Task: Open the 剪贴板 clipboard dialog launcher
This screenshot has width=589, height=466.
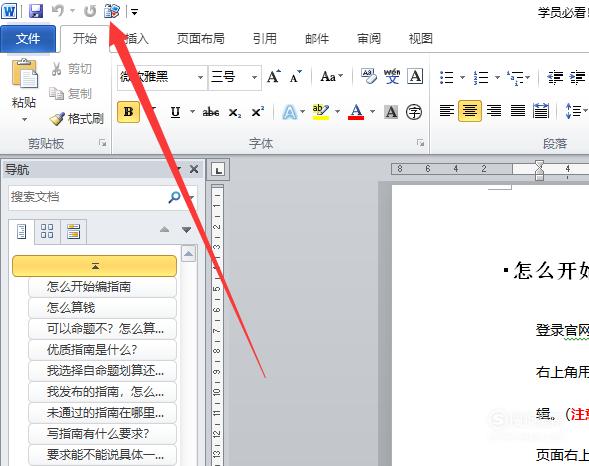Action: (103, 143)
